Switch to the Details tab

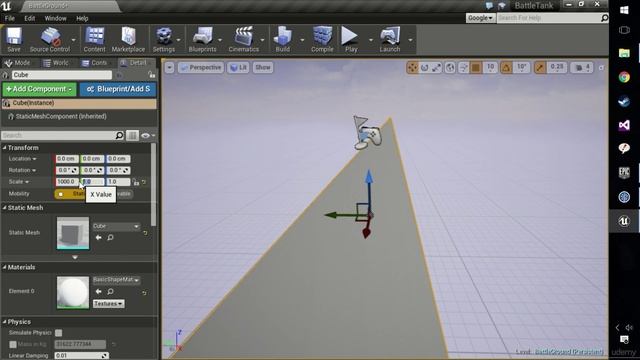pos(134,63)
